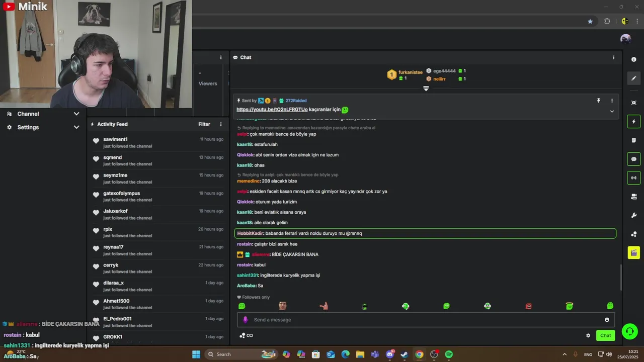Viewport: 644px width, 362px height.
Task: Open pinned message three-dot options
Action: [x=612, y=101]
